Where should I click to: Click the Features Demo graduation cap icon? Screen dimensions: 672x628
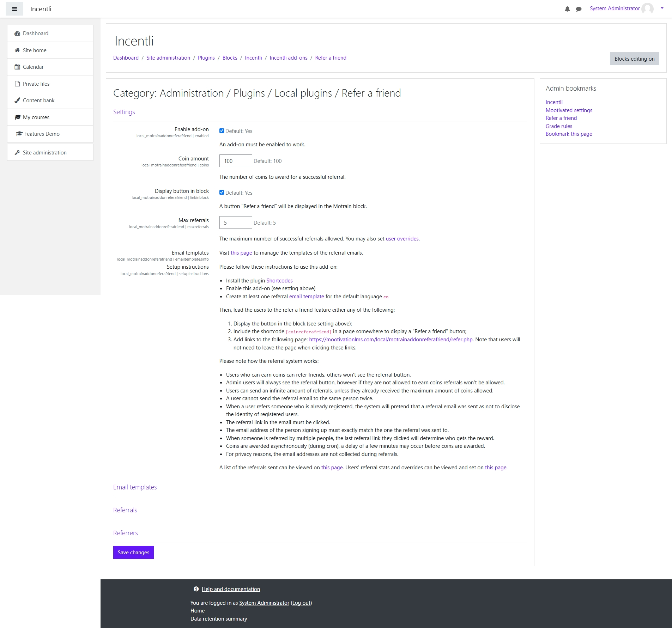pyautogui.click(x=19, y=134)
